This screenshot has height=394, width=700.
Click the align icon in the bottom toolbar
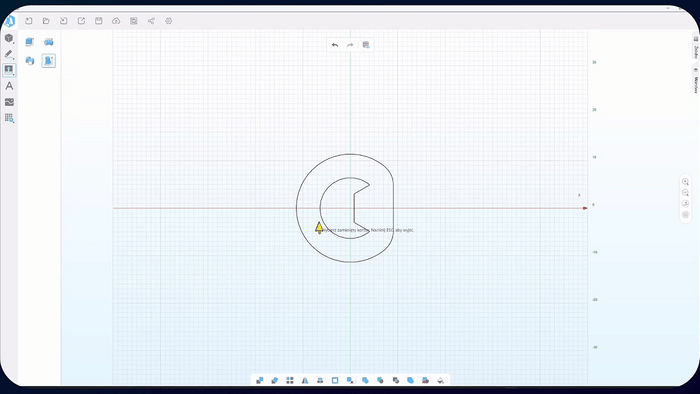pos(320,380)
